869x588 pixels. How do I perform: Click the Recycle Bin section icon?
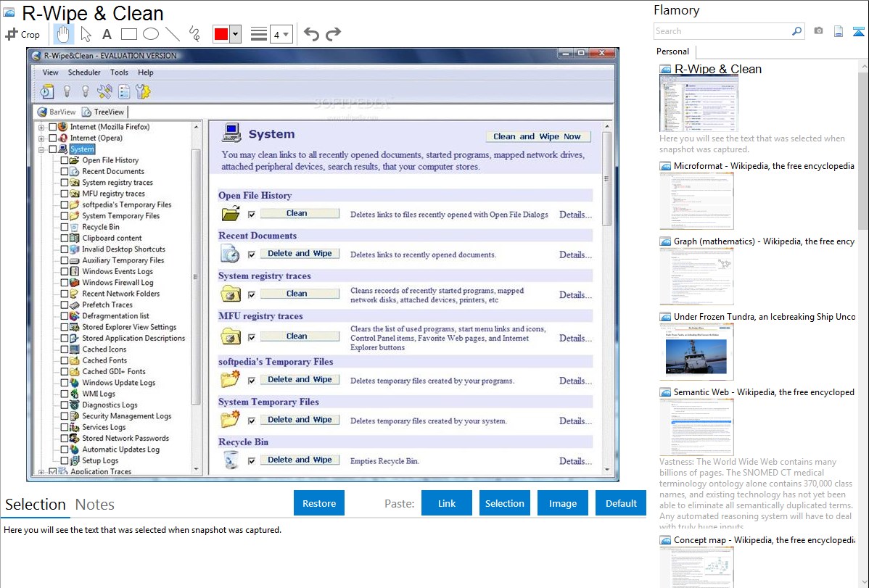(x=231, y=460)
